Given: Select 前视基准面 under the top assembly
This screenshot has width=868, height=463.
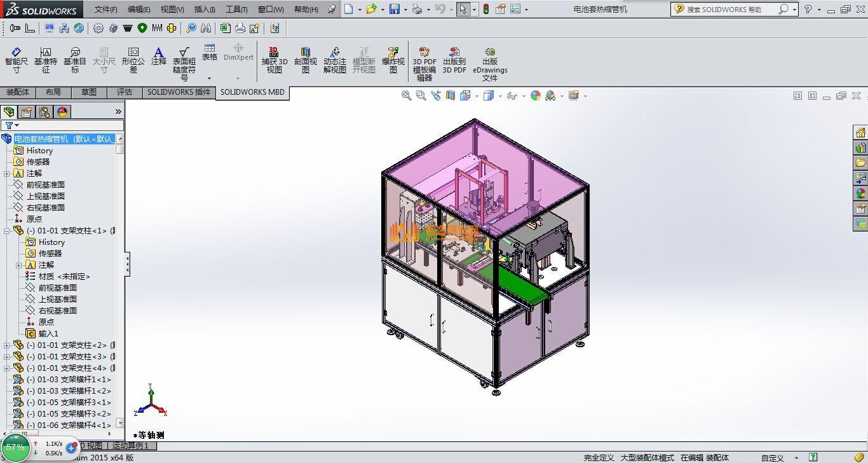Looking at the screenshot, I should tap(45, 185).
